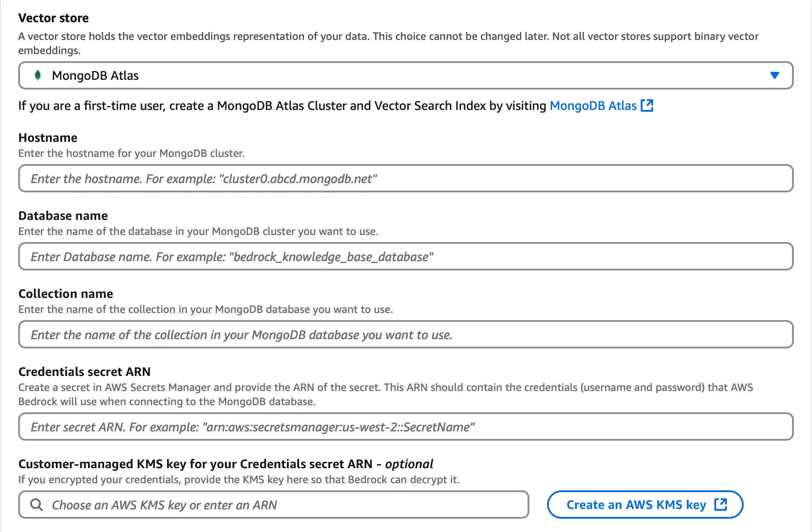
Task: Open the MongoDB Atlas vector store selector
Action: (x=406, y=75)
